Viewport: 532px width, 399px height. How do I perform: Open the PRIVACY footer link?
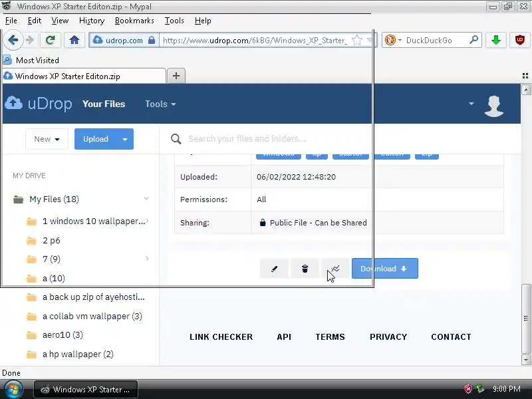click(x=388, y=337)
